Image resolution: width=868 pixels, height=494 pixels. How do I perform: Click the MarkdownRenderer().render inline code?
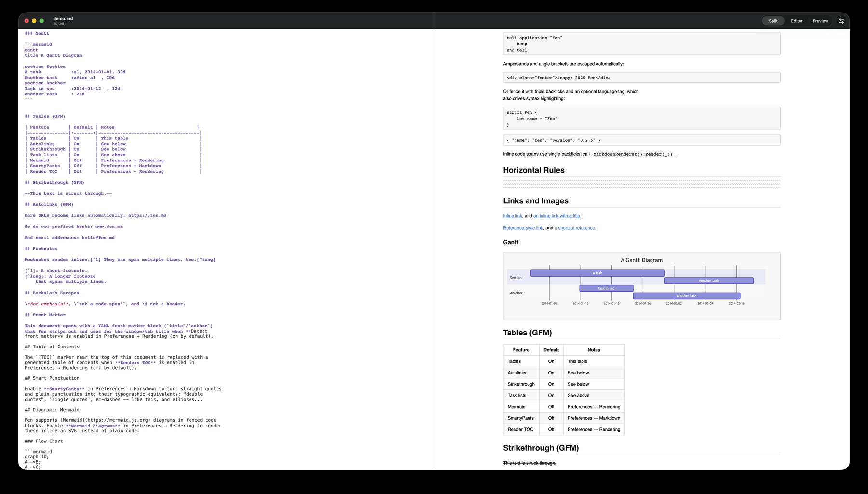point(632,154)
